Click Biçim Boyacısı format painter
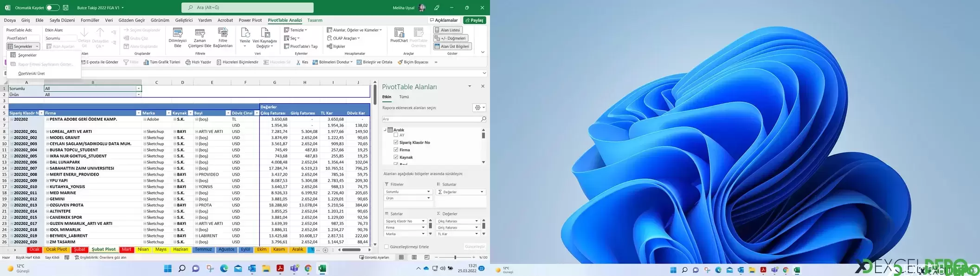 pyautogui.click(x=413, y=62)
